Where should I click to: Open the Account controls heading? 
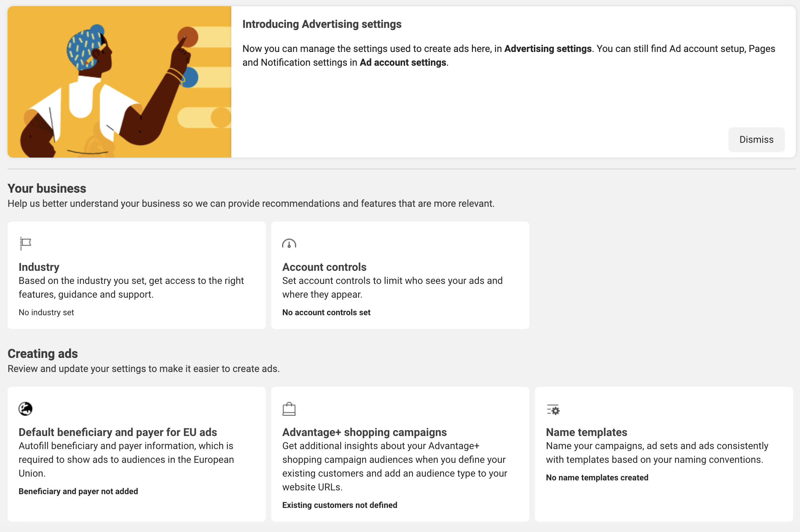324,267
